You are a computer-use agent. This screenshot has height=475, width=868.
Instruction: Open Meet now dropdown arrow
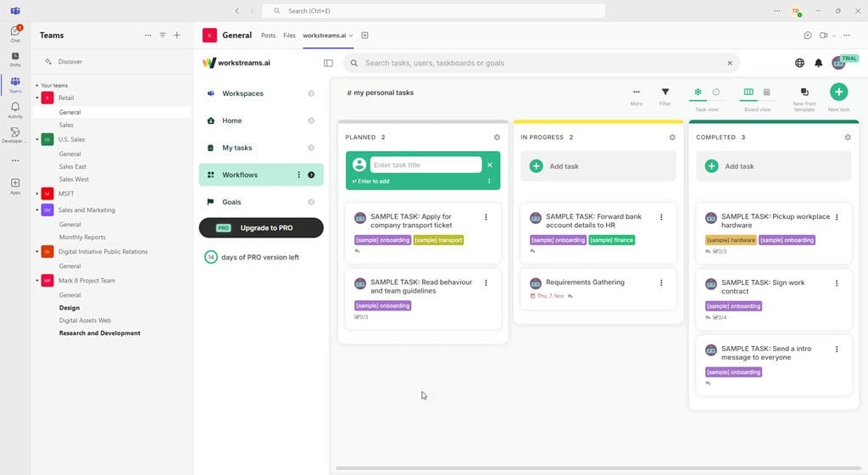(x=834, y=36)
